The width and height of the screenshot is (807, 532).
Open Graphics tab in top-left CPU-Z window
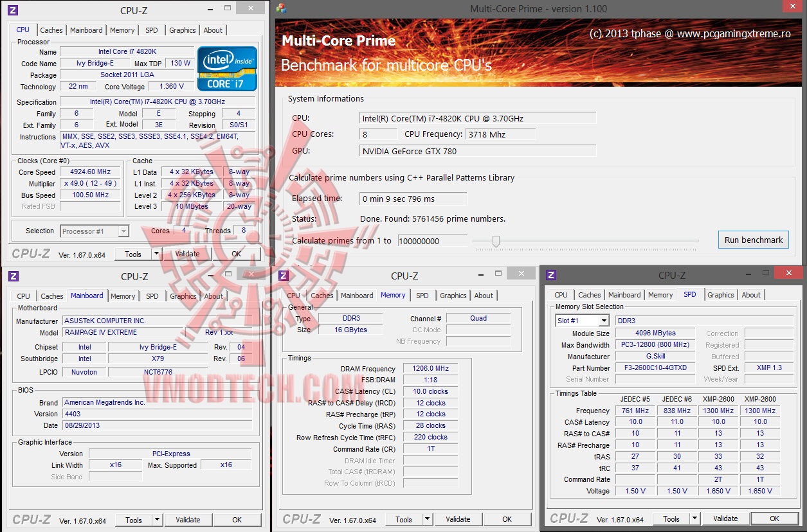click(x=183, y=30)
